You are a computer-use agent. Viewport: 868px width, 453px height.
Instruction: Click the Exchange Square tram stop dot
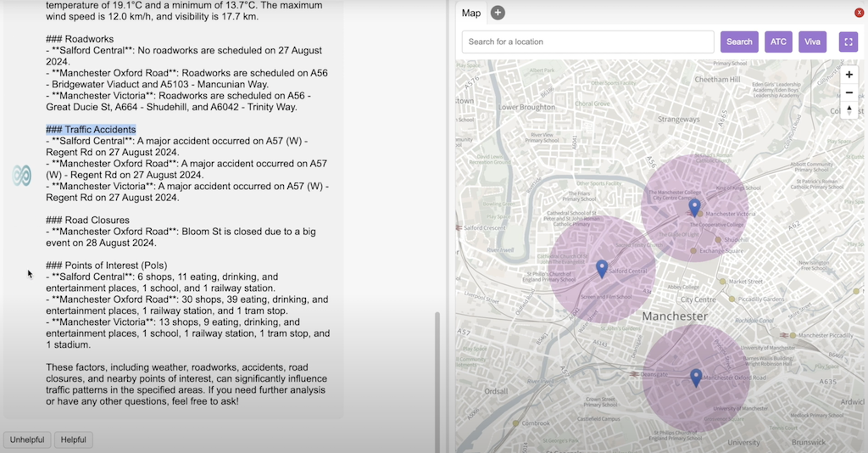pyautogui.click(x=693, y=251)
